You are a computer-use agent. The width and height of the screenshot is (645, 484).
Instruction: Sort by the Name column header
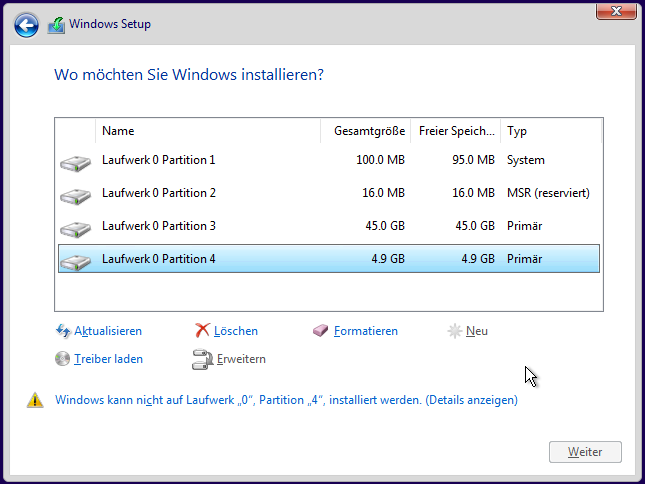[x=208, y=131]
